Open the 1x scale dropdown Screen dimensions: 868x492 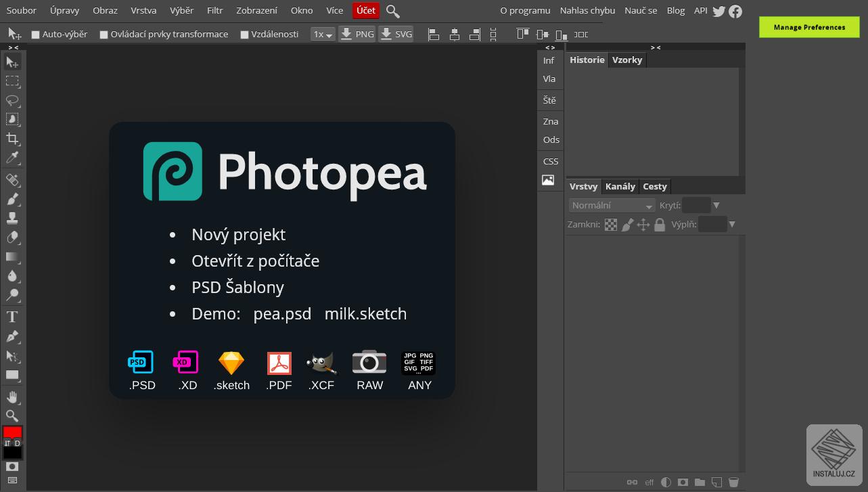[323, 35]
